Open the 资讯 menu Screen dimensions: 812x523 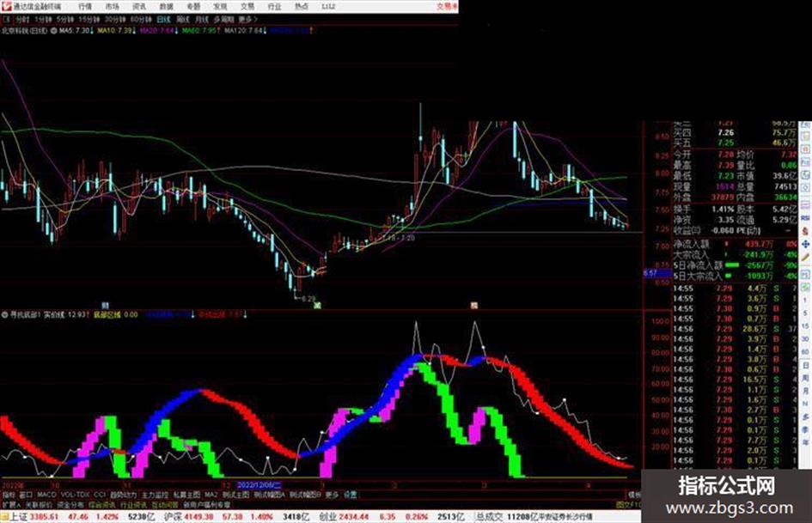(139, 7)
